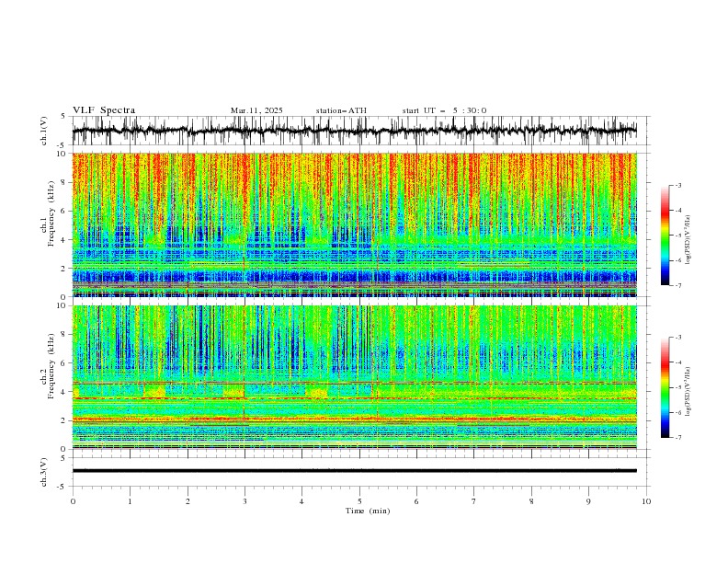The image size is (728, 563).
Task: Click the "9" tick on the time axis
Action: pos(588,501)
